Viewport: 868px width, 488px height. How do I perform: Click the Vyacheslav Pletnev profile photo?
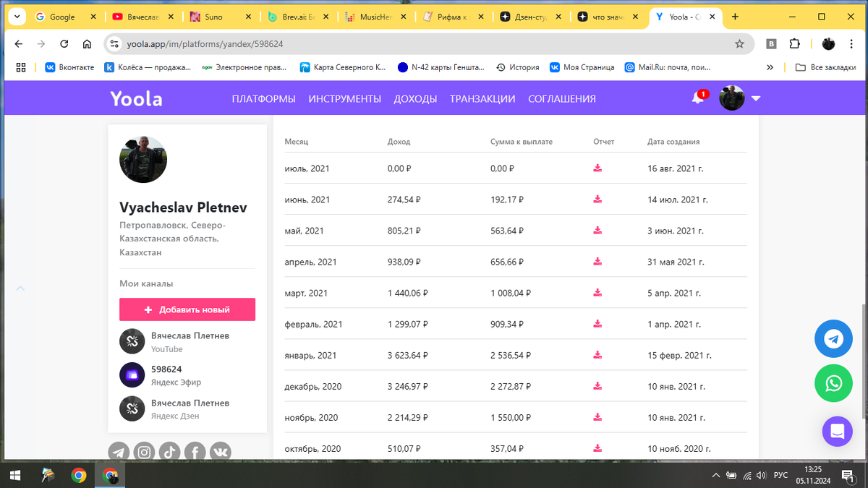pyautogui.click(x=143, y=159)
